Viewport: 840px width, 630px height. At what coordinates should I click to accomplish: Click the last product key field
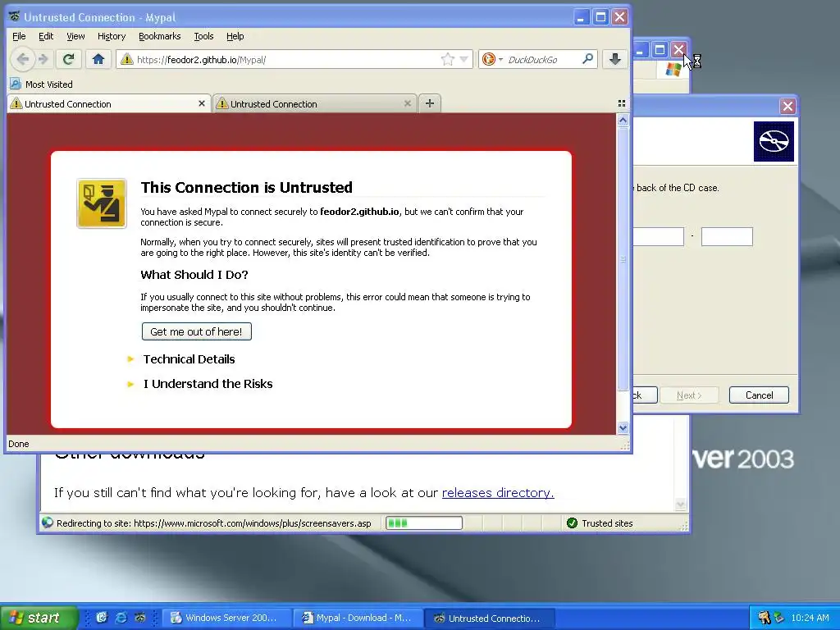tap(727, 236)
